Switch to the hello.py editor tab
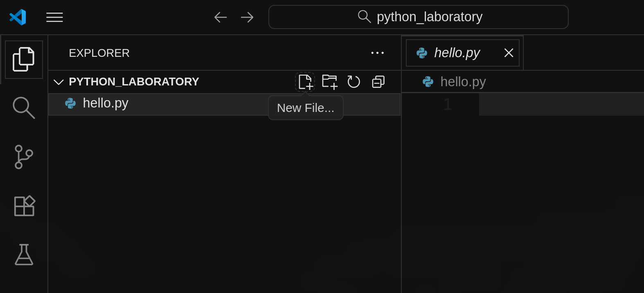The width and height of the screenshot is (644, 293). point(457,53)
